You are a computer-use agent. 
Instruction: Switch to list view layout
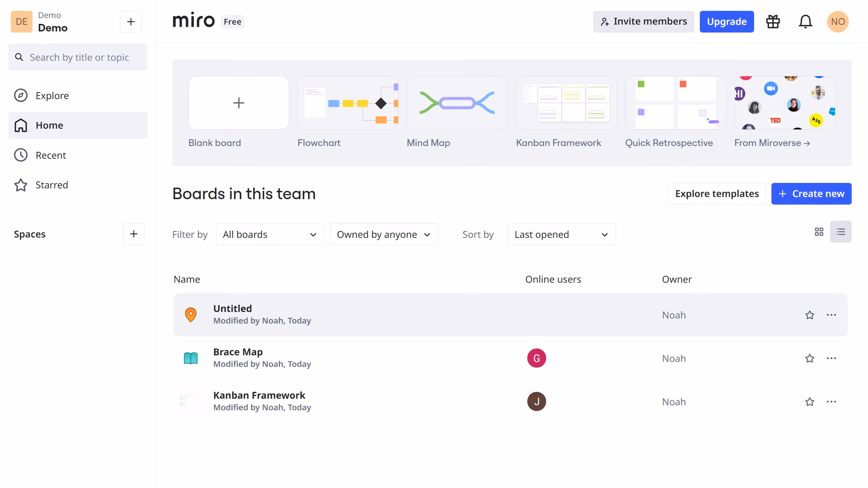coord(841,232)
